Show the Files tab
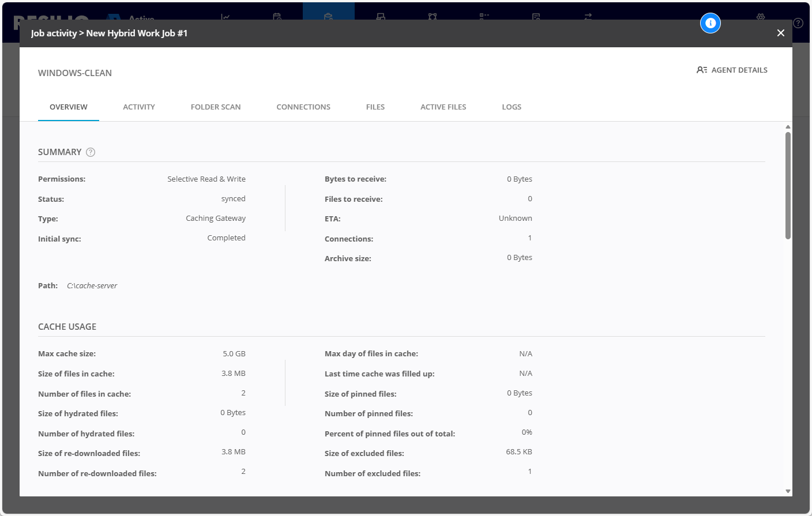812x516 pixels. pos(375,107)
